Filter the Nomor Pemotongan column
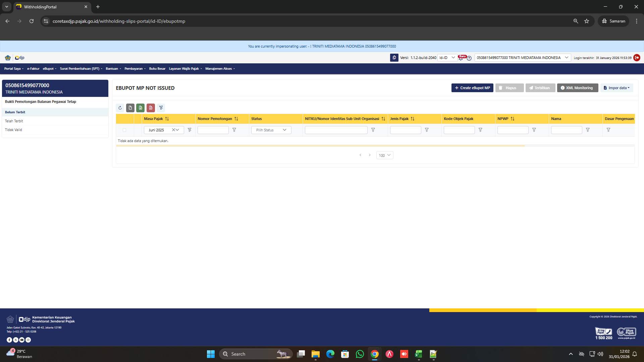This screenshot has width=644, height=362. point(234,130)
